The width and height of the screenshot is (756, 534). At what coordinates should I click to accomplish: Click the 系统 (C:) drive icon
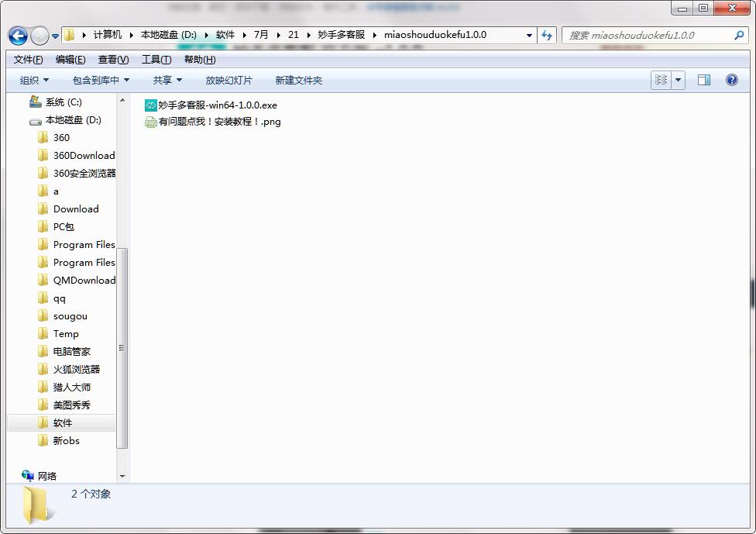coord(35,102)
